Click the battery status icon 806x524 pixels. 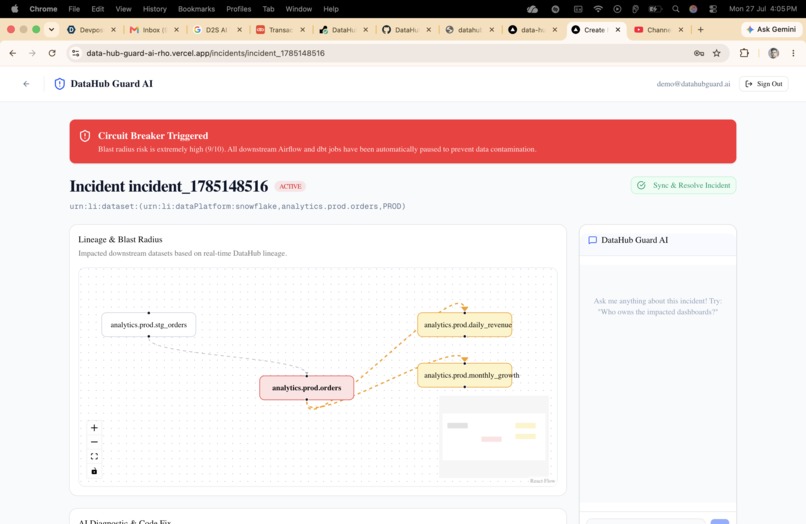click(x=654, y=9)
